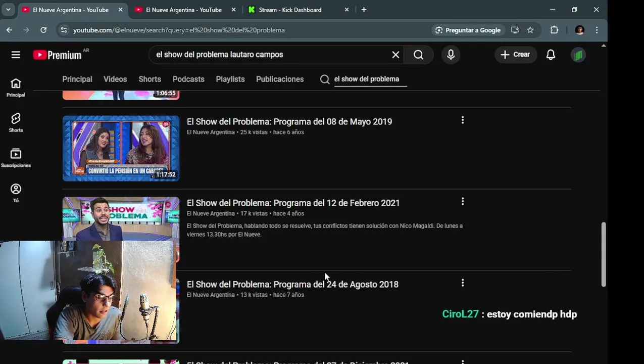Click the browser address bar URL

coord(179,30)
